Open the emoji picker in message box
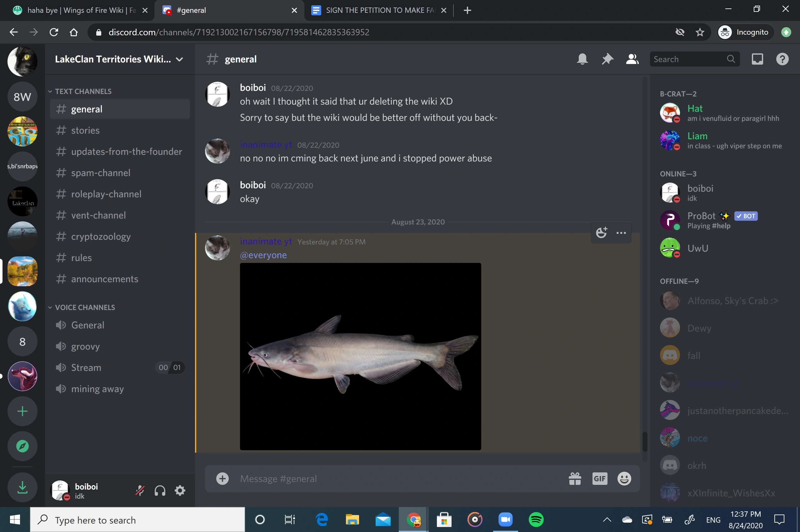Screen dimensions: 800x532 [x=624, y=478]
